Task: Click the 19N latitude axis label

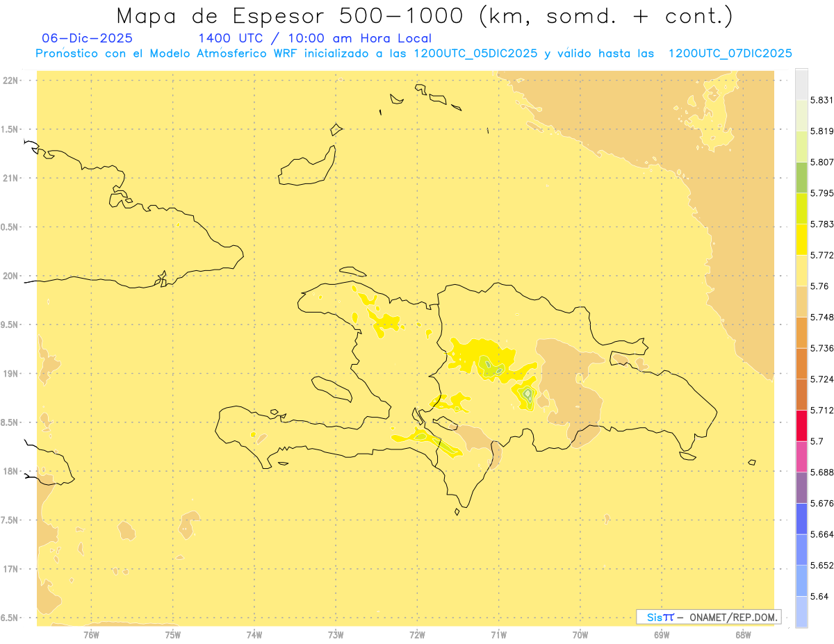Action: point(11,374)
